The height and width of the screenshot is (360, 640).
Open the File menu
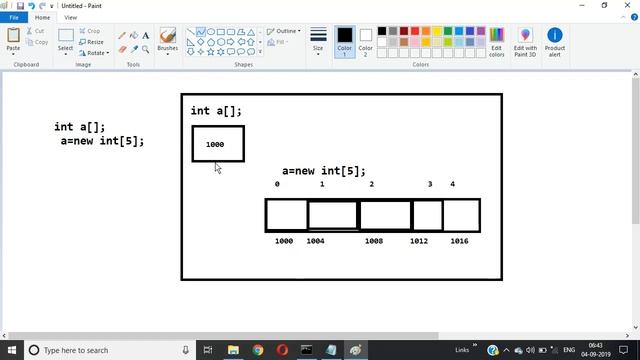[x=14, y=18]
